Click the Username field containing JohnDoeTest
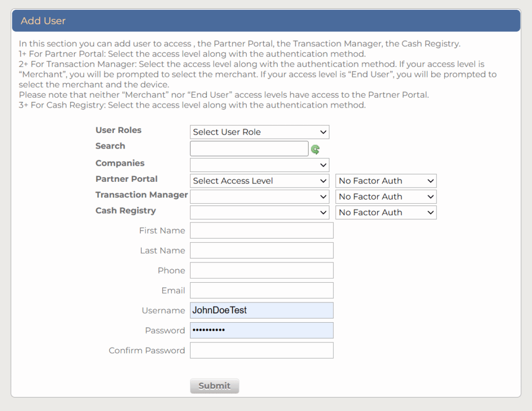Screen dimensions: 532x411 click(261, 311)
